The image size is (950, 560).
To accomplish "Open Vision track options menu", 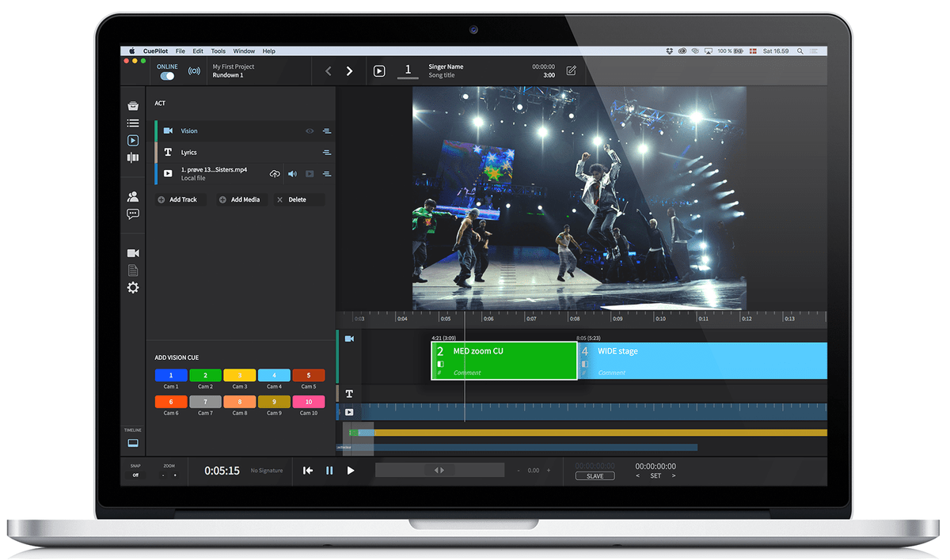I will 327,131.
